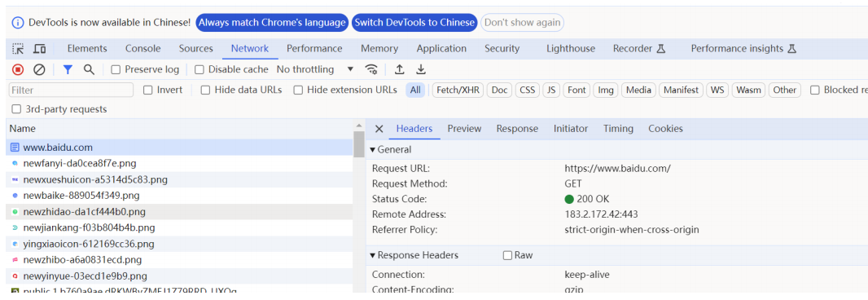
Task: Click Don't show again button
Action: pos(523,23)
